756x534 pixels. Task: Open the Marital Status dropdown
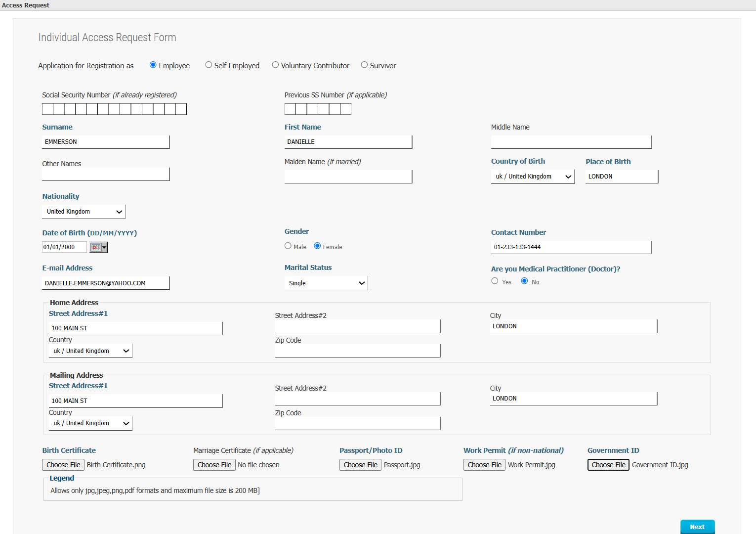(x=326, y=283)
